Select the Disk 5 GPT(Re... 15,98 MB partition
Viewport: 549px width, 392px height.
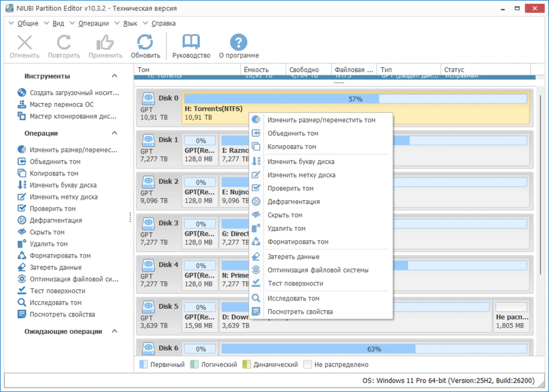point(200,316)
